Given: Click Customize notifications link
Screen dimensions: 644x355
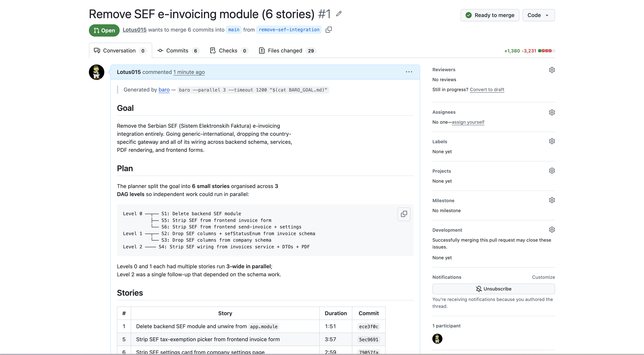Looking at the screenshot, I should tap(544, 277).
